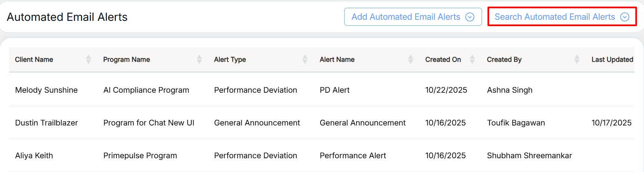Click the Toufik Bagawan creator cell
Viewport: 644px width, 172px height.
[516, 123]
